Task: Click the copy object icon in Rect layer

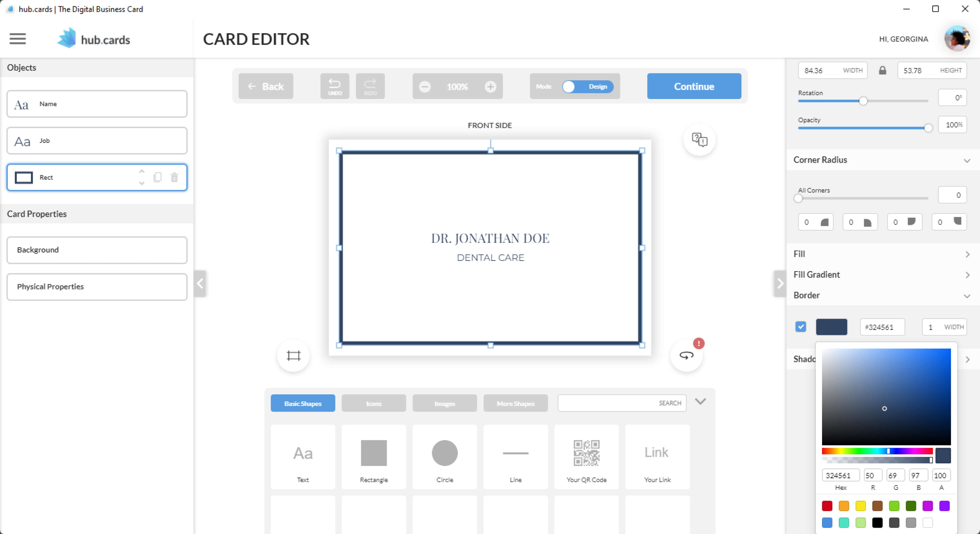Action: pyautogui.click(x=157, y=177)
